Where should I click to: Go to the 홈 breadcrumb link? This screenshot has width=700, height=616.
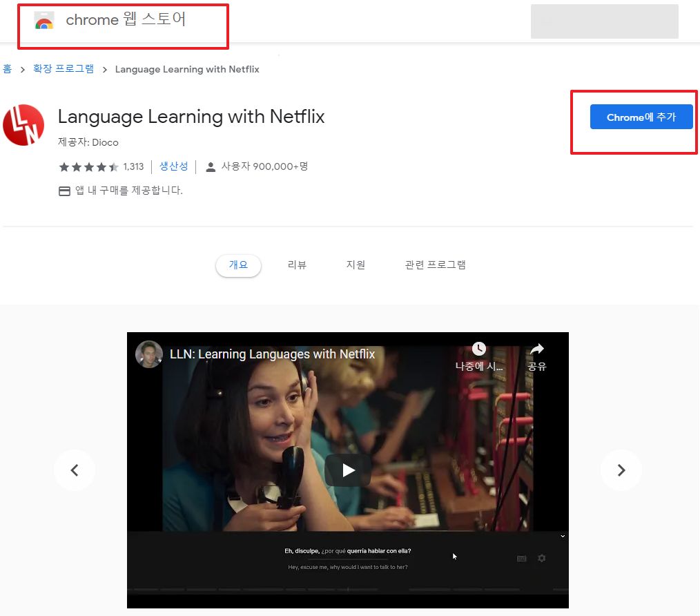7,69
